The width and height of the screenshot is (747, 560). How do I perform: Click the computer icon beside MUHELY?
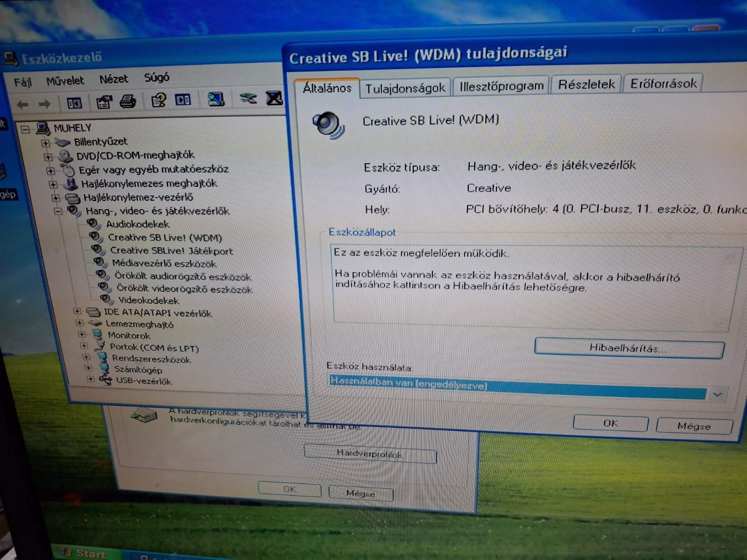[42, 128]
